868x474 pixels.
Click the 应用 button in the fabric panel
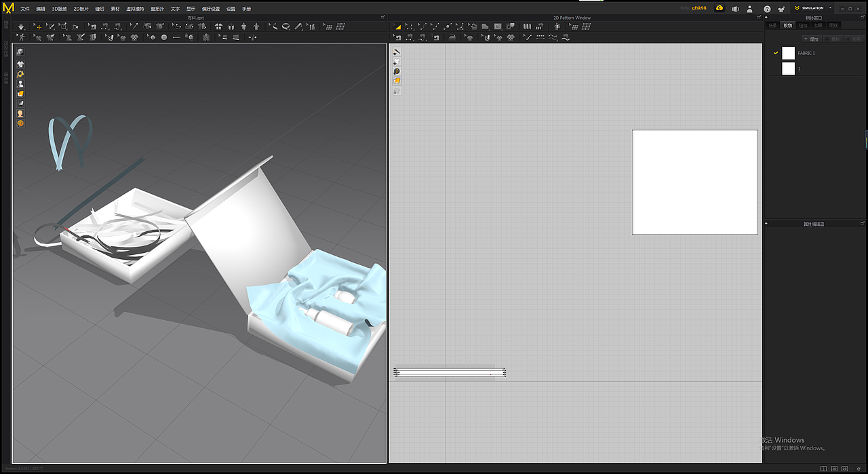(855, 39)
